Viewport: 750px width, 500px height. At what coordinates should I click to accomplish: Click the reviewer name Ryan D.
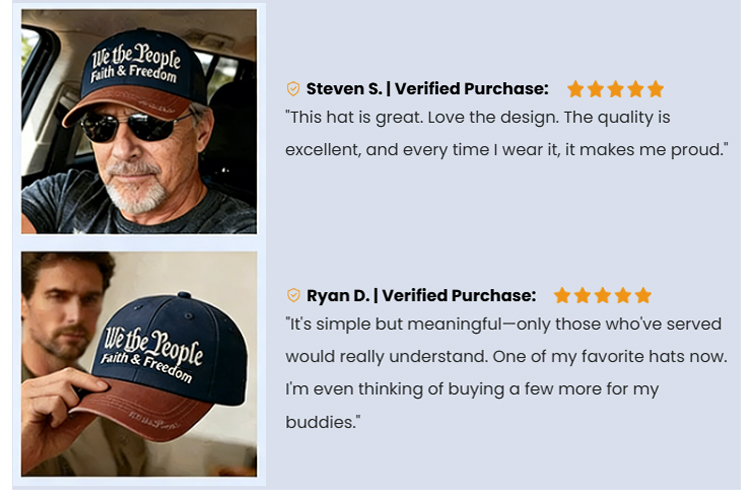click(338, 296)
